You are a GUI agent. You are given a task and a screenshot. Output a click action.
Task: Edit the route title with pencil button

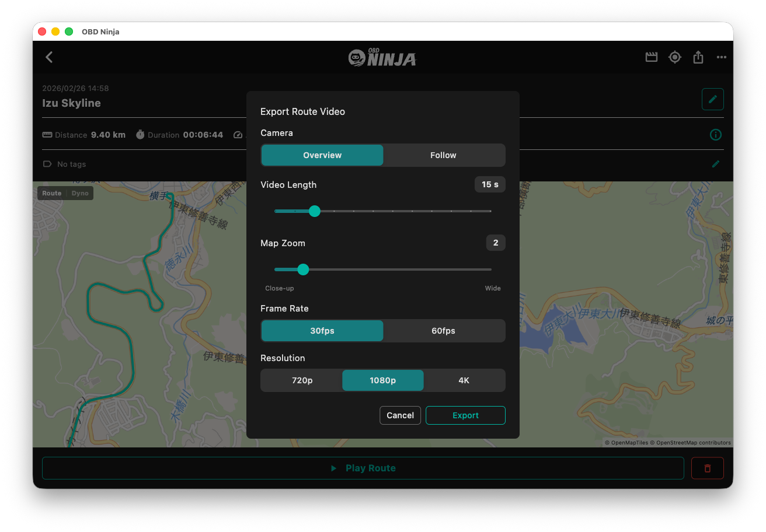click(713, 99)
